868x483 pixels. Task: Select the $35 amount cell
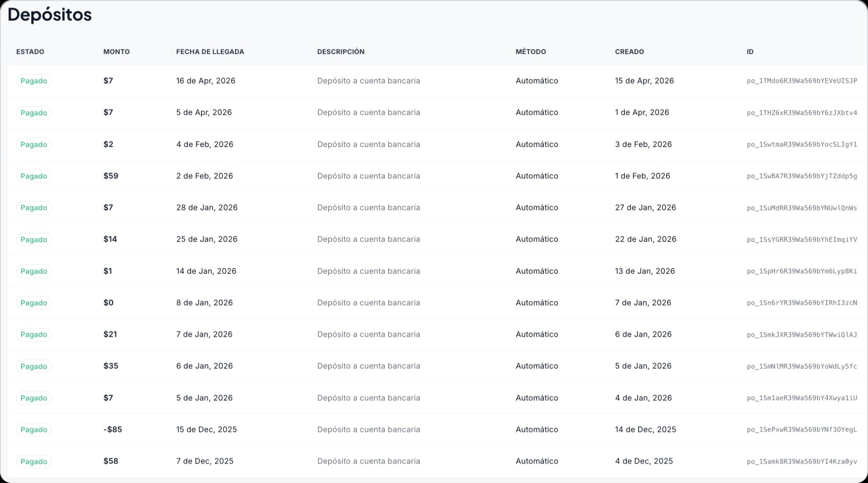111,366
